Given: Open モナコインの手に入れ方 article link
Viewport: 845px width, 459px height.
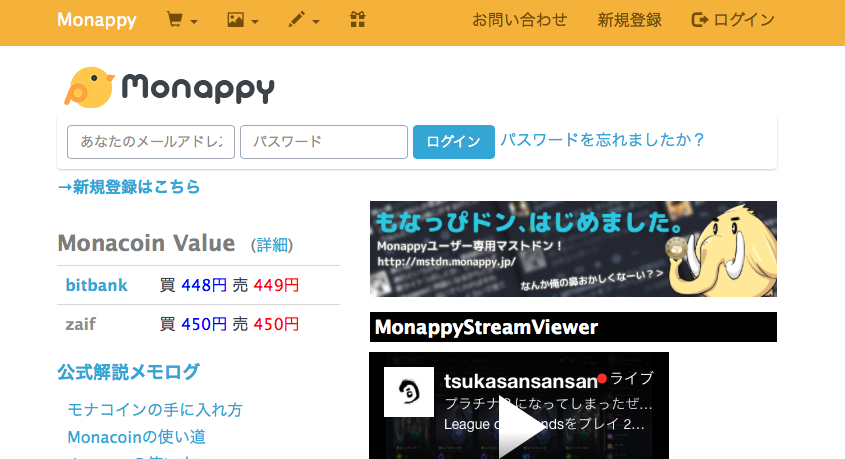Looking at the screenshot, I should 155,410.
